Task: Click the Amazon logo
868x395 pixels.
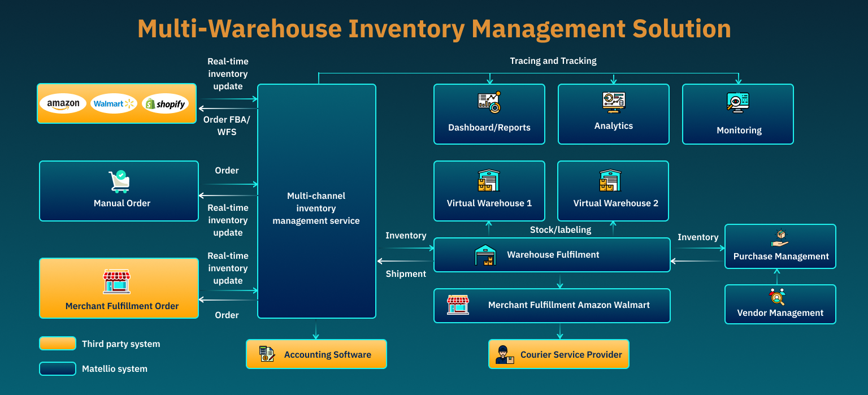Action: tap(63, 104)
